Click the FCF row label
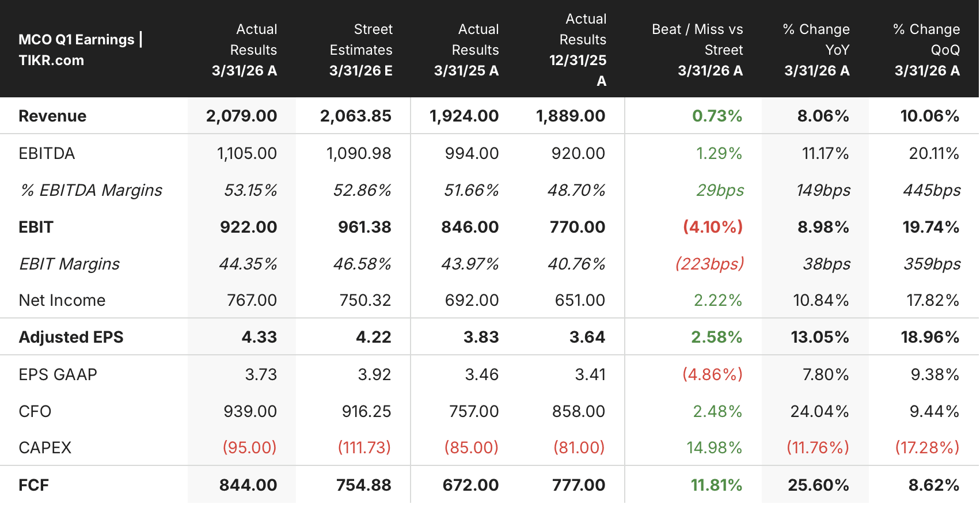The image size is (980, 508). point(33,485)
